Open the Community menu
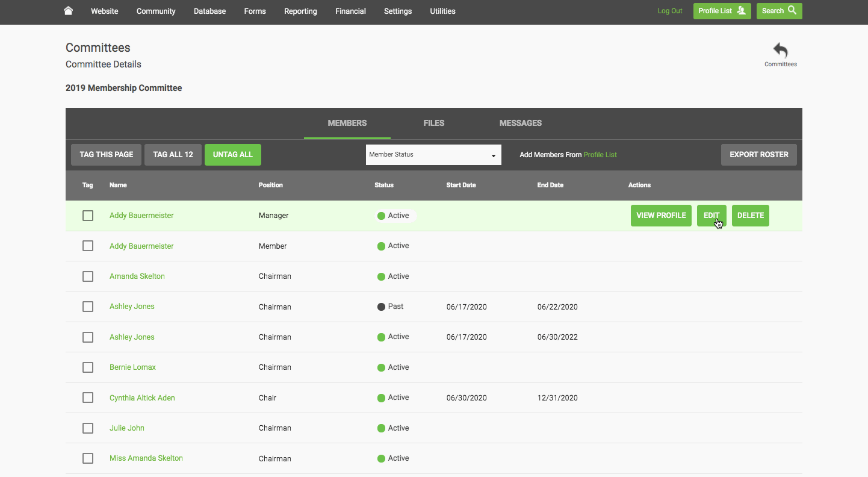Image resolution: width=868 pixels, height=477 pixels. (x=156, y=11)
